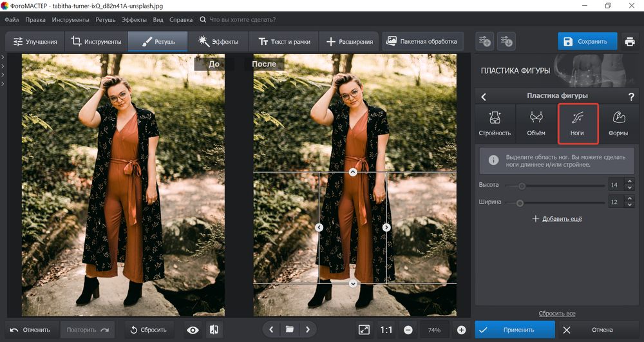Click the printer icon
The width and height of the screenshot is (644, 342).
(629, 42)
